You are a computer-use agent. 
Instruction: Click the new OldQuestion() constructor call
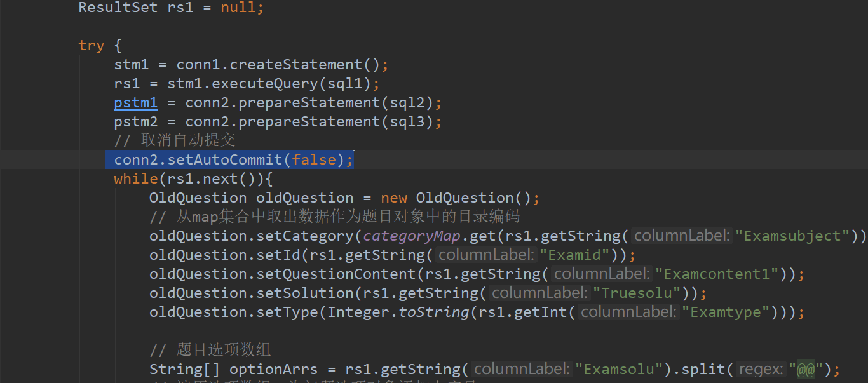458,198
